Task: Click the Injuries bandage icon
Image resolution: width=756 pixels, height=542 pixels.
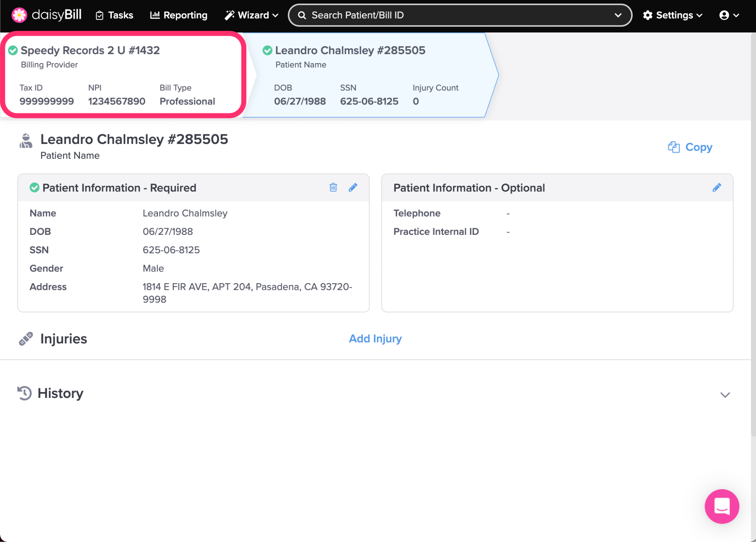Action: pyautogui.click(x=26, y=339)
